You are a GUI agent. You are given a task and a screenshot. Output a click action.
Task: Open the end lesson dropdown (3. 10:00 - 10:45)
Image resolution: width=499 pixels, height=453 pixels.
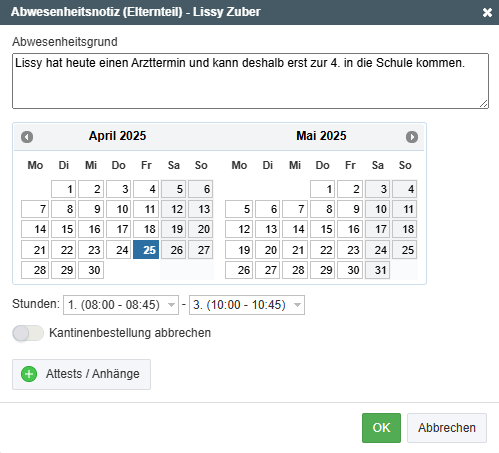point(247,305)
